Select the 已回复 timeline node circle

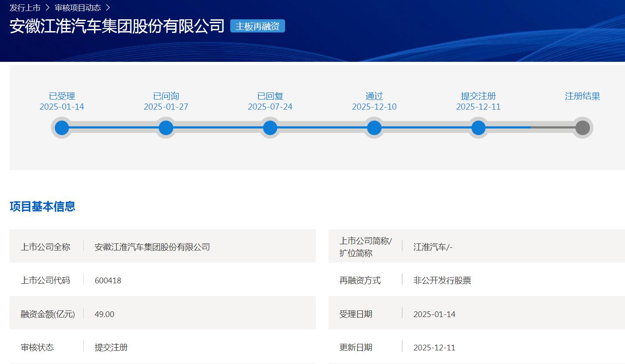270,128
